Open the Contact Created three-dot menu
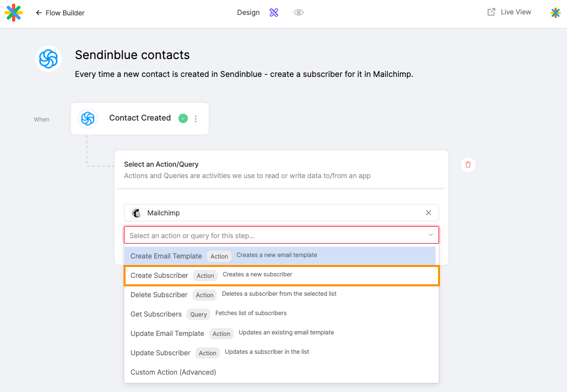The height and width of the screenshot is (392, 567). (195, 119)
